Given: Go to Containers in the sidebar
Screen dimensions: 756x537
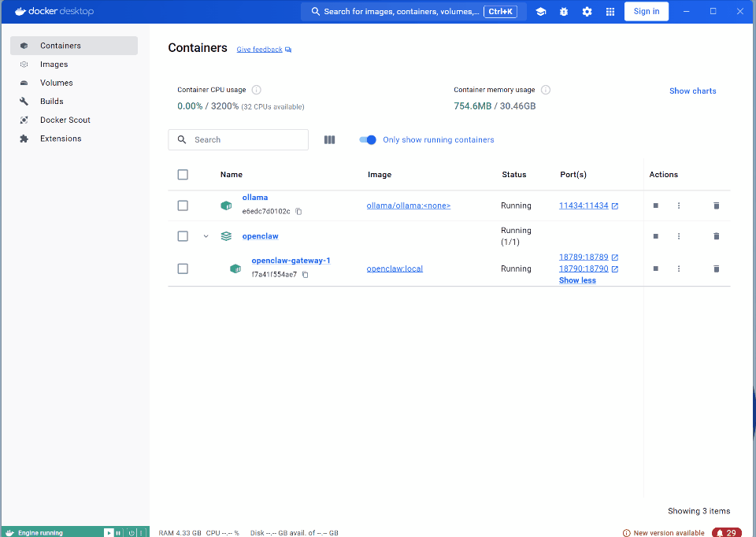Looking at the screenshot, I should (74, 46).
